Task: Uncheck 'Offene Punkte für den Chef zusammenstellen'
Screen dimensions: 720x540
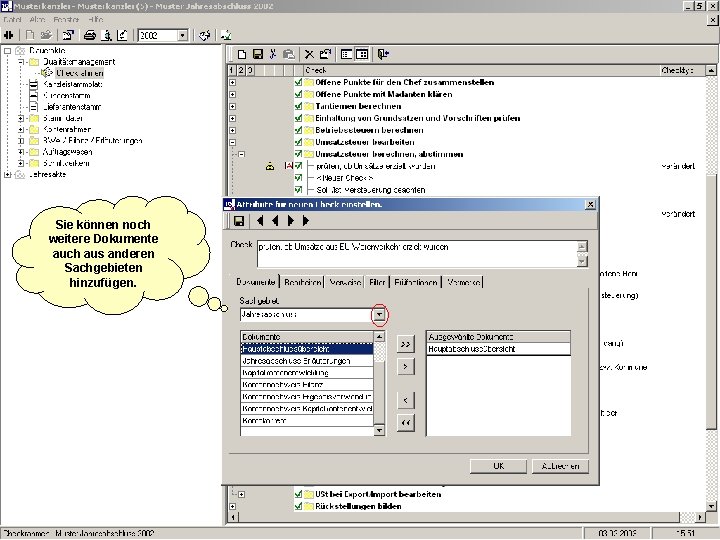Action: click(x=298, y=82)
